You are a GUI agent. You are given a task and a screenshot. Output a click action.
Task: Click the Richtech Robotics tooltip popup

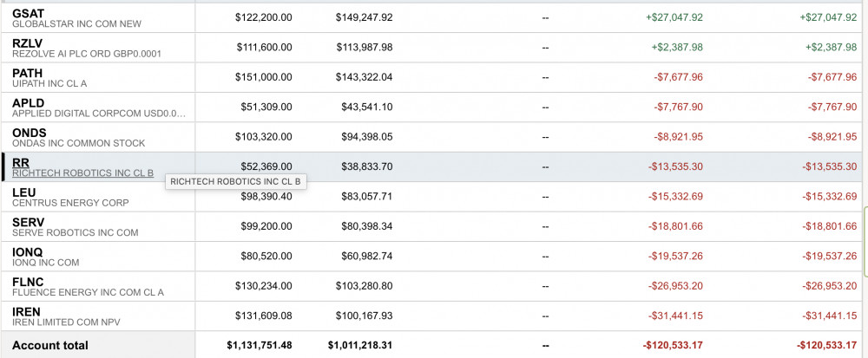(x=235, y=182)
